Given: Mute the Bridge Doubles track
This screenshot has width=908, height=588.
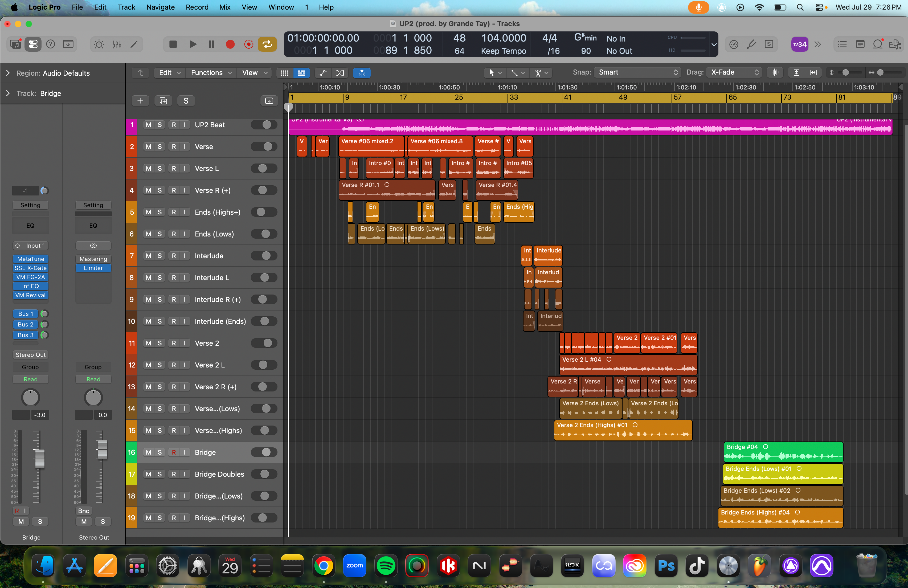Looking at the screenshot, I should coord(148,474).
